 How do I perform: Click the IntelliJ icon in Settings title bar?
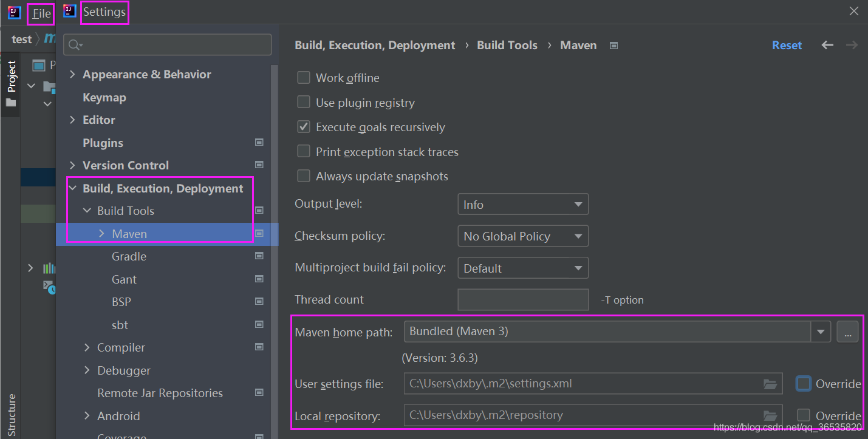[70, 11]
